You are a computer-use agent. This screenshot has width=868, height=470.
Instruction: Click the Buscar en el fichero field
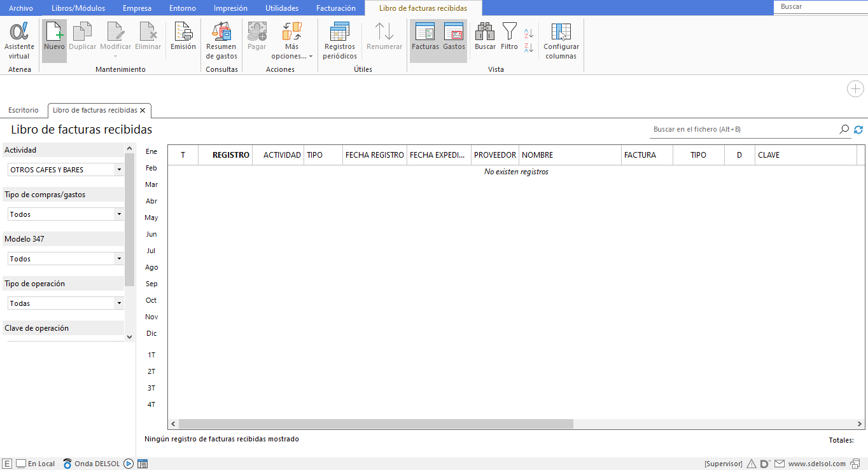coord(745,129)
